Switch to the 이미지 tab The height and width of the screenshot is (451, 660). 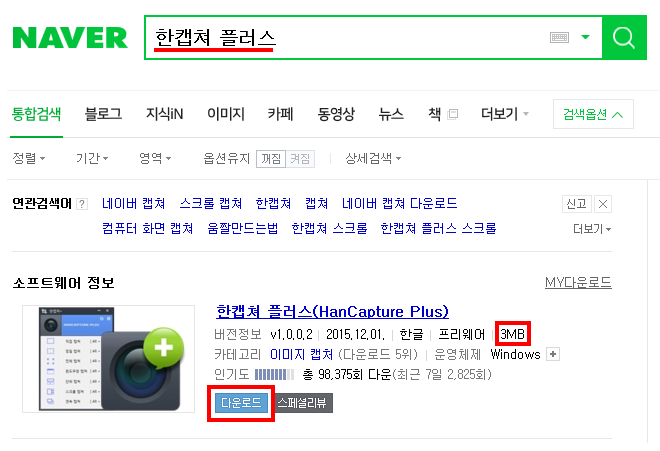pyautogui.click(x=226, y=114)
